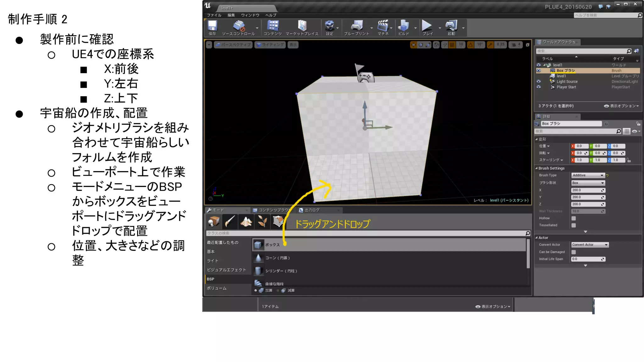Toggle scale snap arrow icon
This screenshot has width=644, height=362.
(x=490, y=45)
